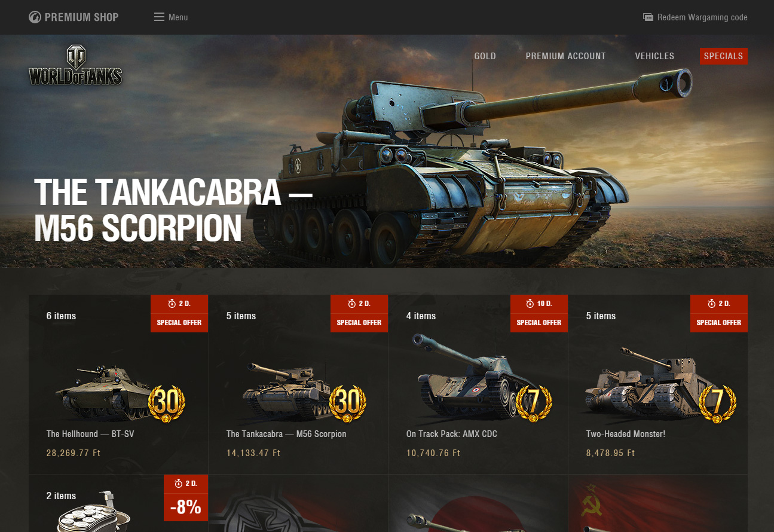Click the gold 7 medal on AMX CDC

(x=533, y=404)
